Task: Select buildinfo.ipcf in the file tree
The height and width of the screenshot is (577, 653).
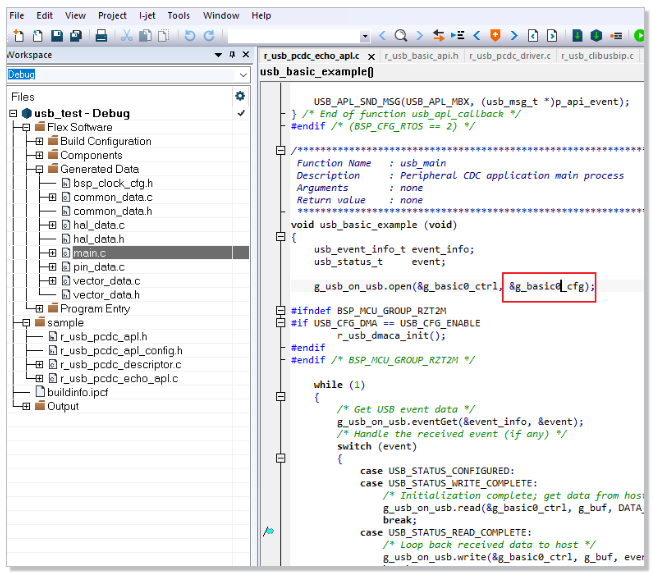Action: point(77,393)
